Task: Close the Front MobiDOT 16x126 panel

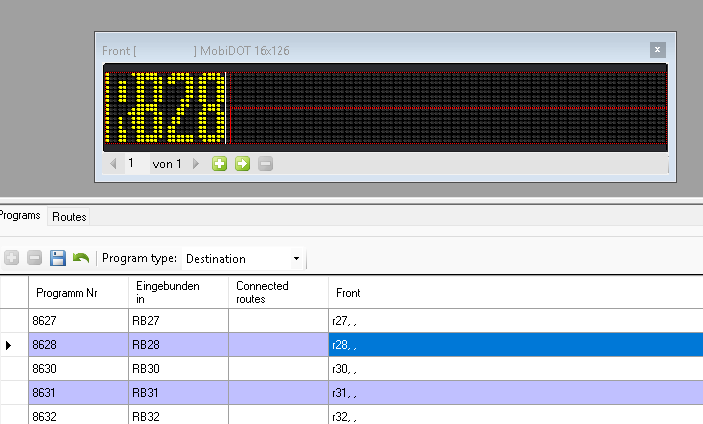Action: coord(657,50)
